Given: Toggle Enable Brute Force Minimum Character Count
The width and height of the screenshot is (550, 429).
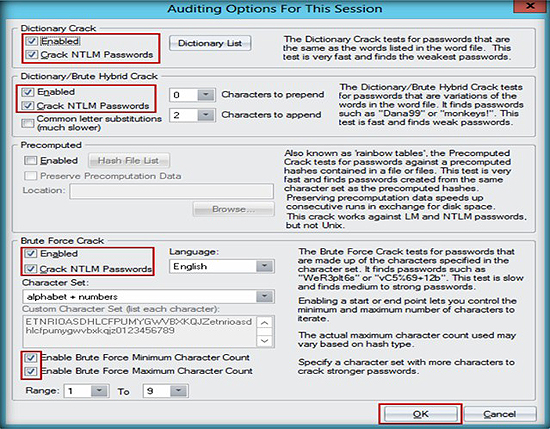Looking at the screenshot, I should (31, 358).
